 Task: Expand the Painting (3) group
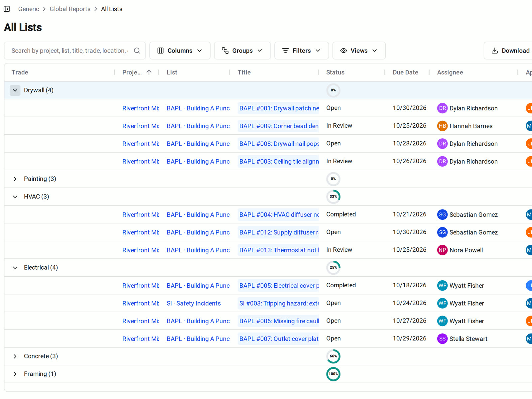pos(15,179)
